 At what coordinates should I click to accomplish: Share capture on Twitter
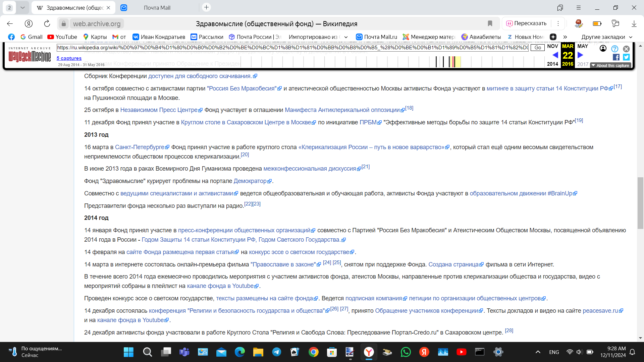click(x=626, y=57)
